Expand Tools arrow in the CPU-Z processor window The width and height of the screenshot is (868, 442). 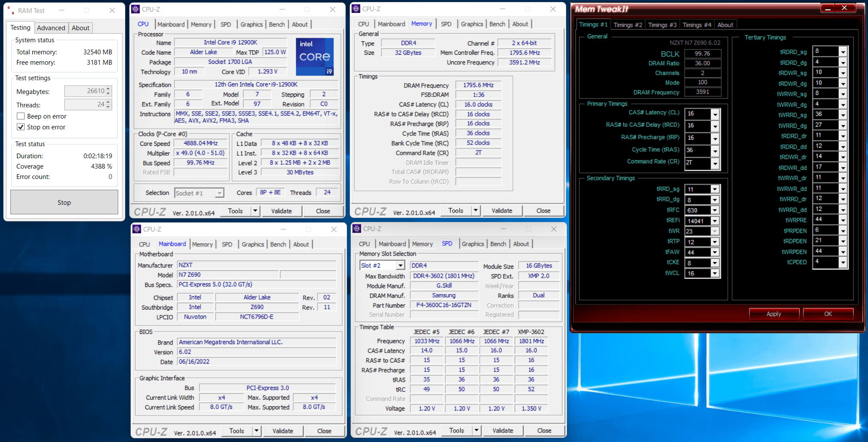pyautogui.click(x=255, y=211)
